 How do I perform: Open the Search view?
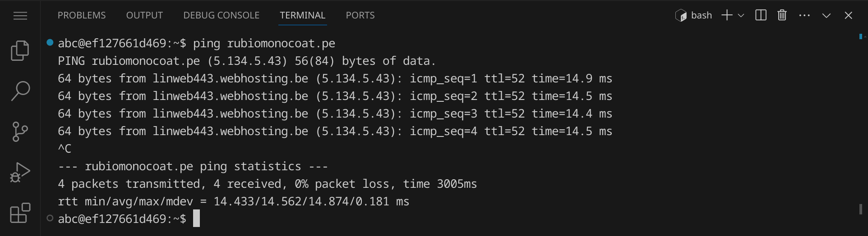point(20,91)
